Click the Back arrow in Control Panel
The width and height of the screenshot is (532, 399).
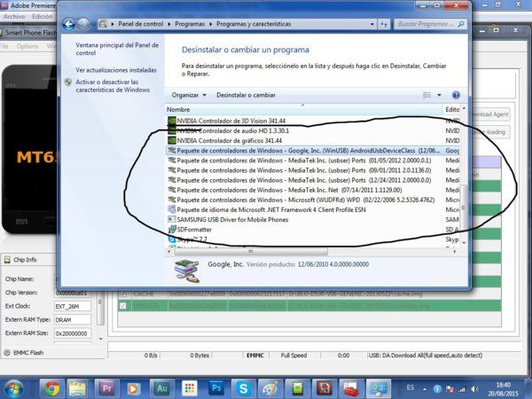[x=69, y=24]
